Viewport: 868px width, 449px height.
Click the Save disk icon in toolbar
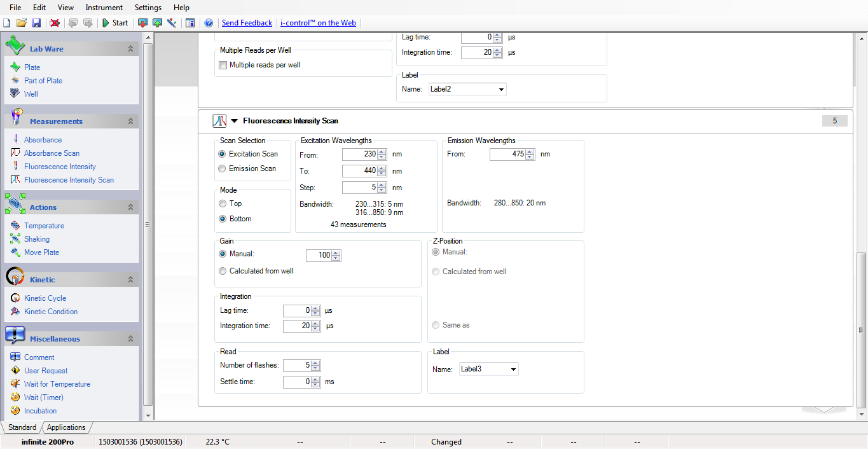coord(36,23)
